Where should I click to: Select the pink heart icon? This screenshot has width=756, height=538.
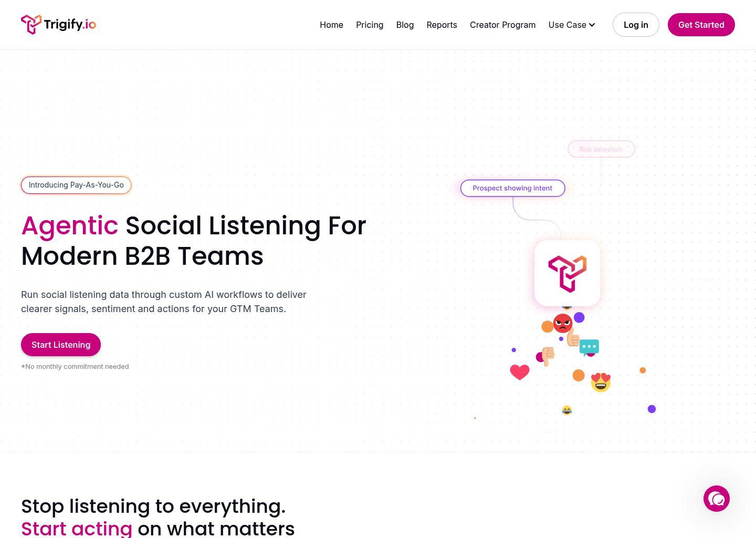click(x=519, y=373)
